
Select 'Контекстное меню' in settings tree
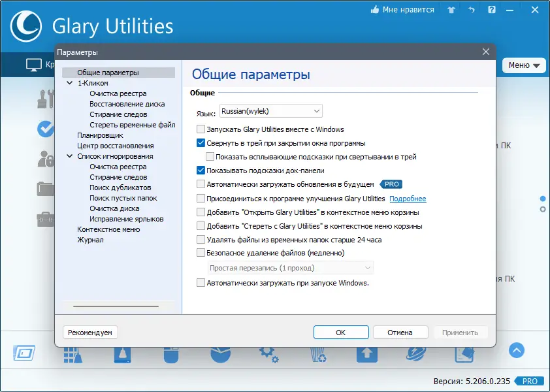click(x=108, y=229)
